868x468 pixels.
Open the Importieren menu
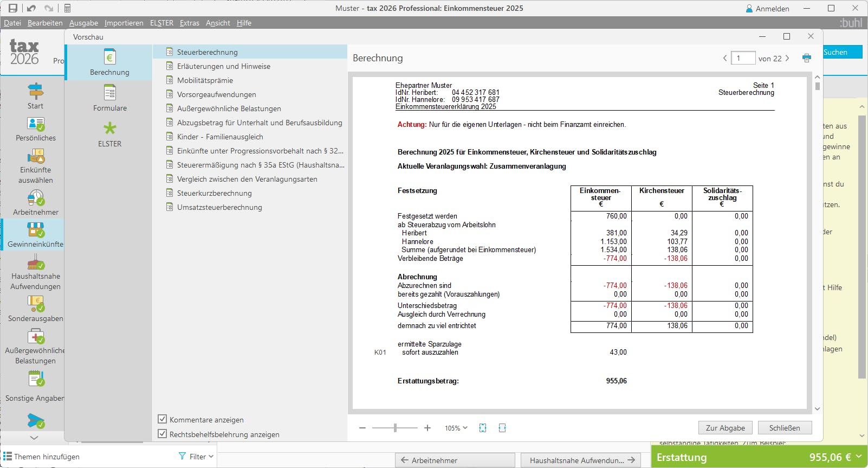click(x=124, y=23)
